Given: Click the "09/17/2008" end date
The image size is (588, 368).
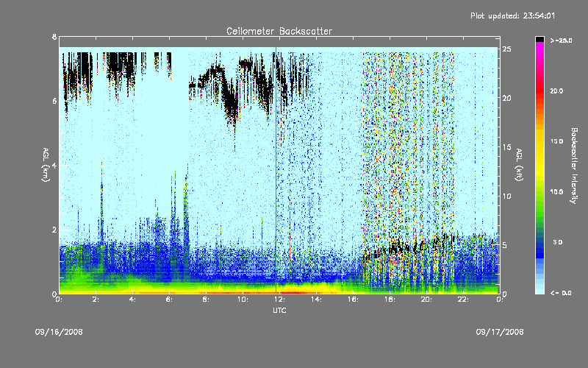Looking at the screenshot, I should pos(500,332).
